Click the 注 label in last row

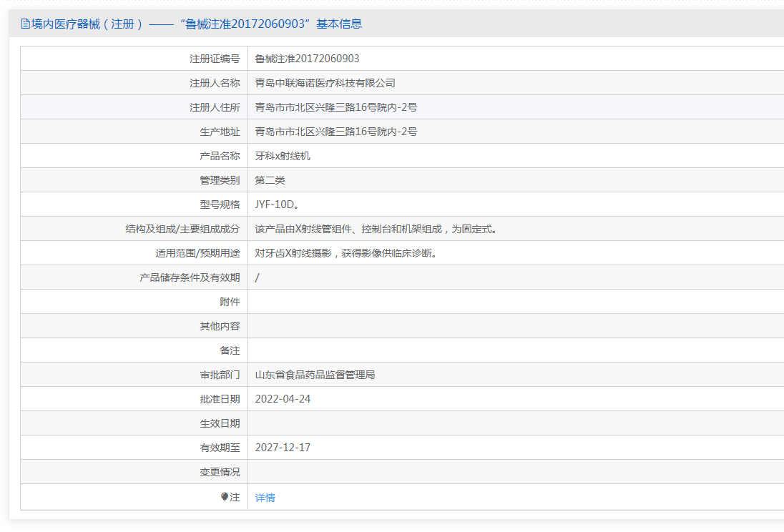[235, 497]
